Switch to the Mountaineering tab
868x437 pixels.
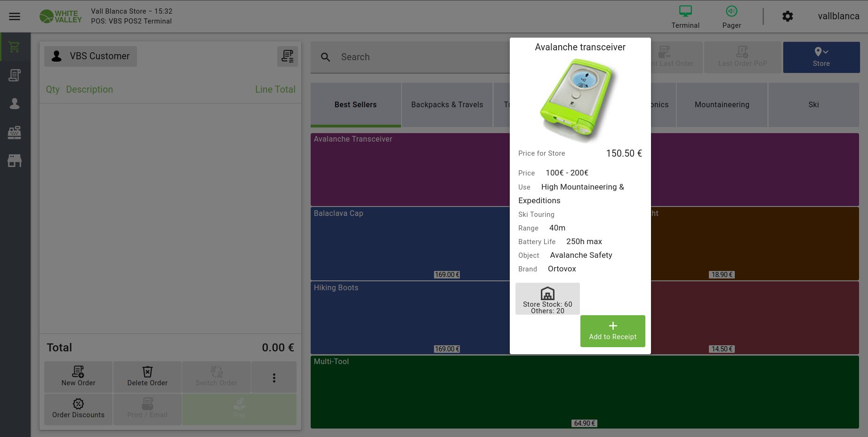point(722,105)
